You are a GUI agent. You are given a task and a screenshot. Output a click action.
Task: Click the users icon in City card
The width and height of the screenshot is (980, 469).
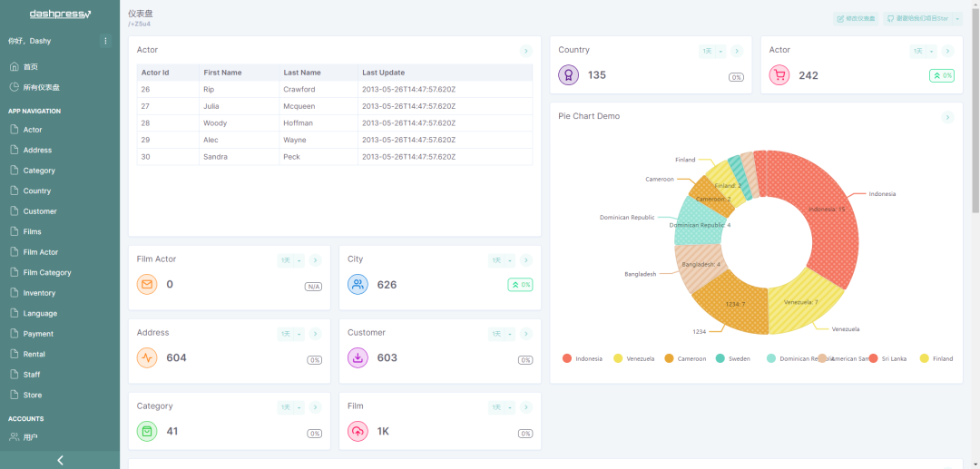click(x=358, y=284)
